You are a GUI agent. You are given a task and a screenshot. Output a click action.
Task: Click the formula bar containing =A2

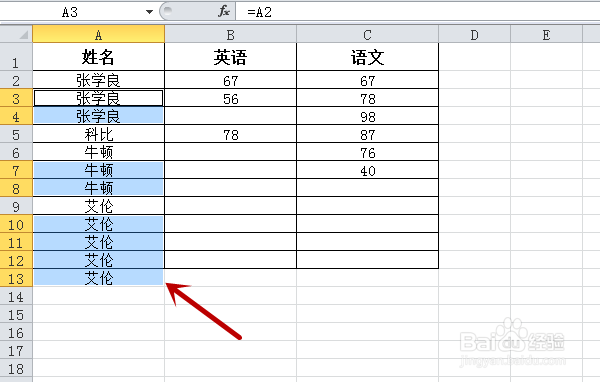click(x=418, y=12)
